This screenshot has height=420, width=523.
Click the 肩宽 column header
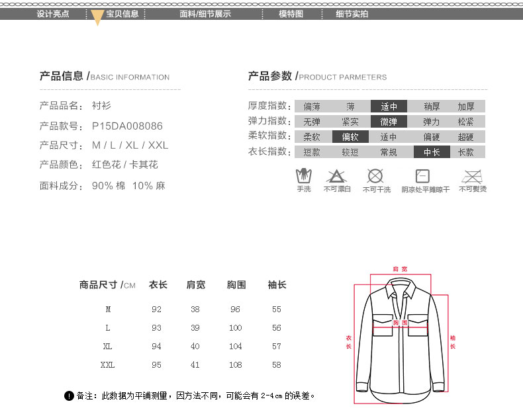point(196,284)
